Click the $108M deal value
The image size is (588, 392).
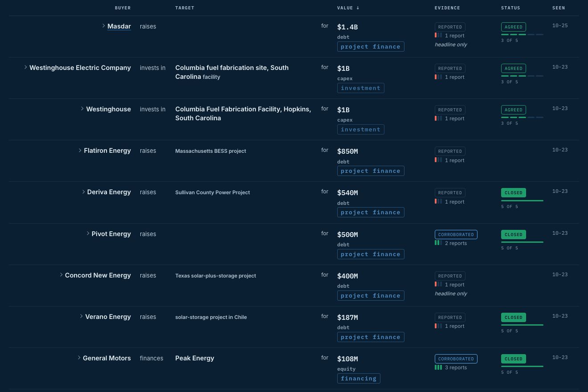click(x=347, y=359)
